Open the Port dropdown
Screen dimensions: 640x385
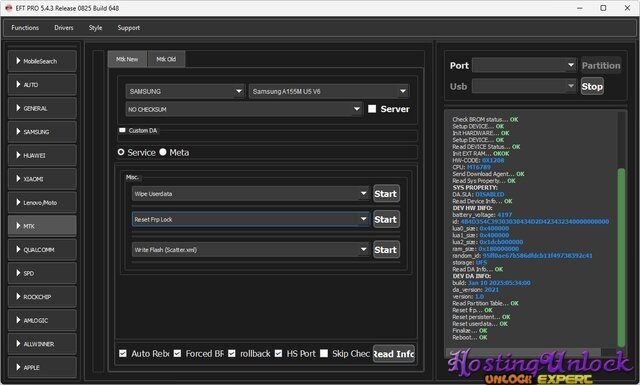point(524,65)
